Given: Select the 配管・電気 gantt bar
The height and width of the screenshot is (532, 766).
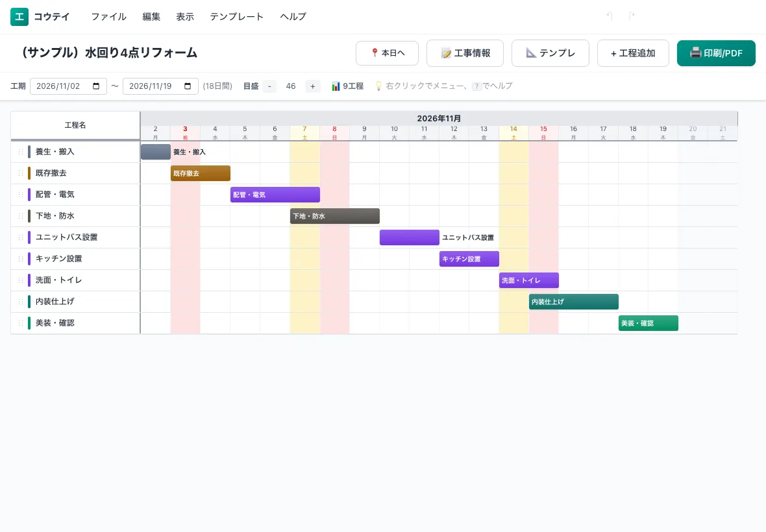Looking at the screenshot, I should 275,195.
